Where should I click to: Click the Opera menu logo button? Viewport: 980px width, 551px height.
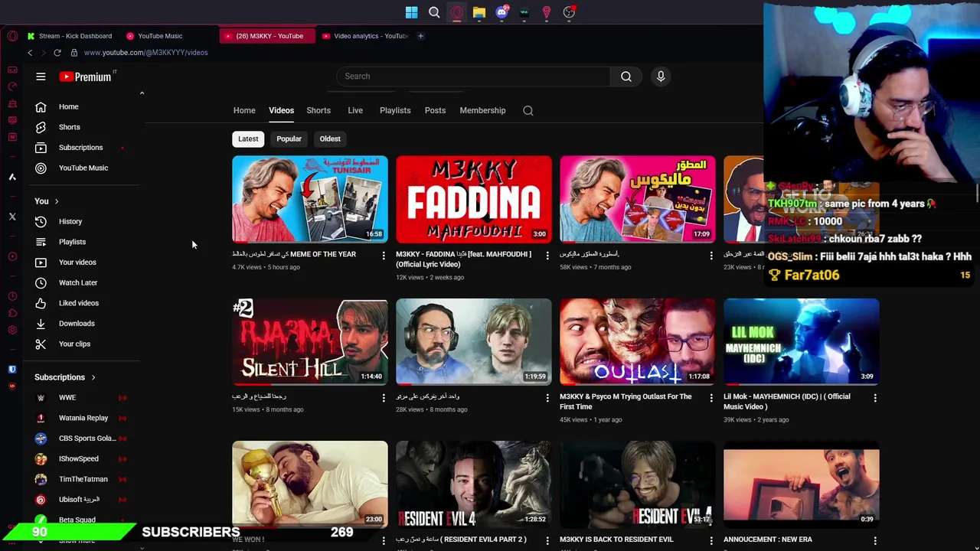[x=12, y=36]
